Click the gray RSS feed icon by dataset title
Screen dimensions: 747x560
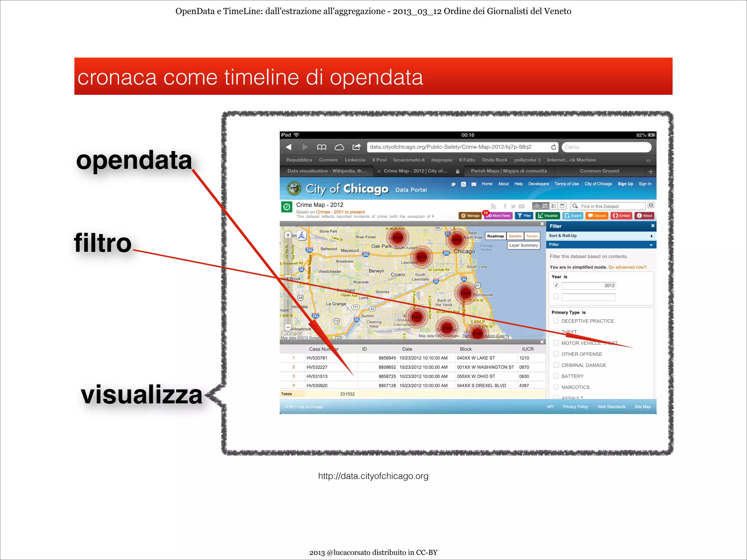(494, 206)
